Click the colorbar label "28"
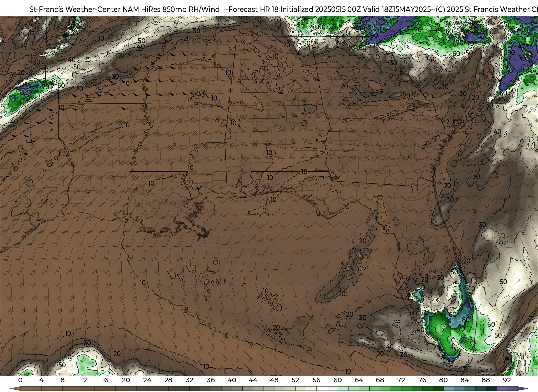The height and width of the screenshot is (392, 538). point(168,380)
